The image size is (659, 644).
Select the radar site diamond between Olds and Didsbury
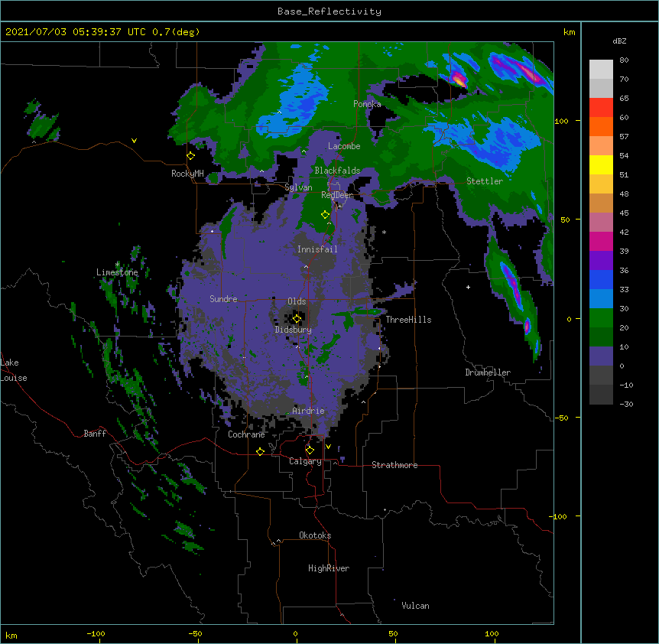(x=297, y=319)
